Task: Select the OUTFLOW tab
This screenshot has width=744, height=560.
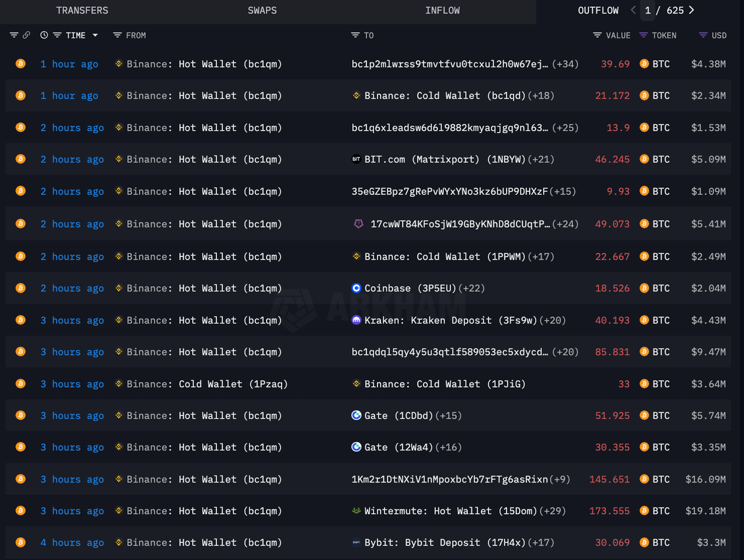Action: pyautogui.click(x=598, y=11)
